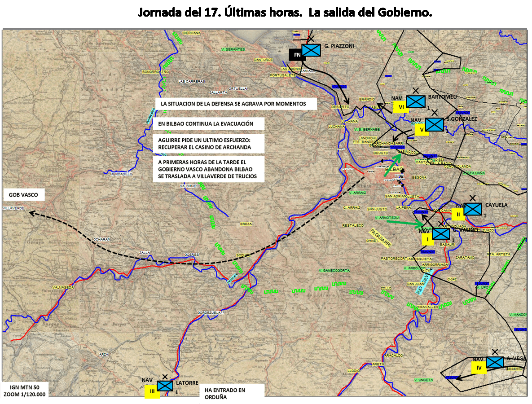Click the 'GOBIERNO VASCO ABANDONA BILBAO' text box

click(x=208, y=169)
